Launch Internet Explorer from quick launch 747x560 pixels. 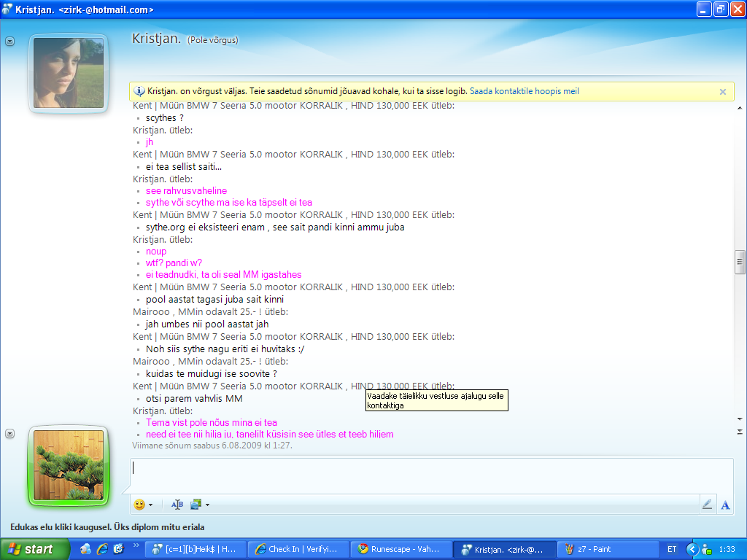(x=102, y=549)
